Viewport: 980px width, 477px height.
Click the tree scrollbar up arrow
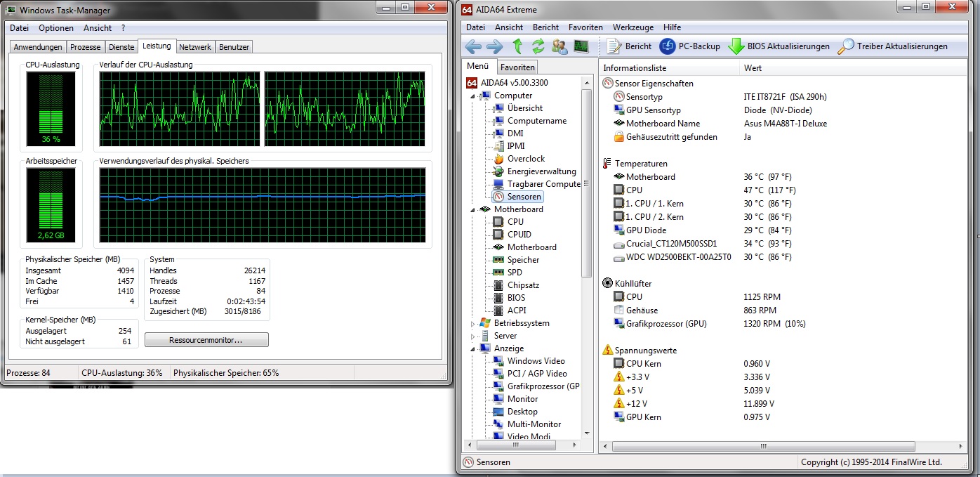[587, 81]
